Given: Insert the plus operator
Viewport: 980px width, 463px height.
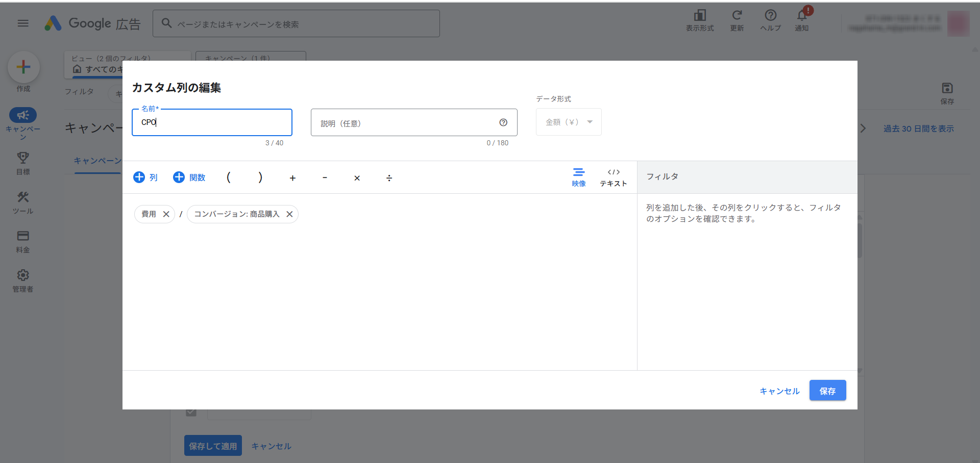Looking at the screenshot, I should point(292,178).
